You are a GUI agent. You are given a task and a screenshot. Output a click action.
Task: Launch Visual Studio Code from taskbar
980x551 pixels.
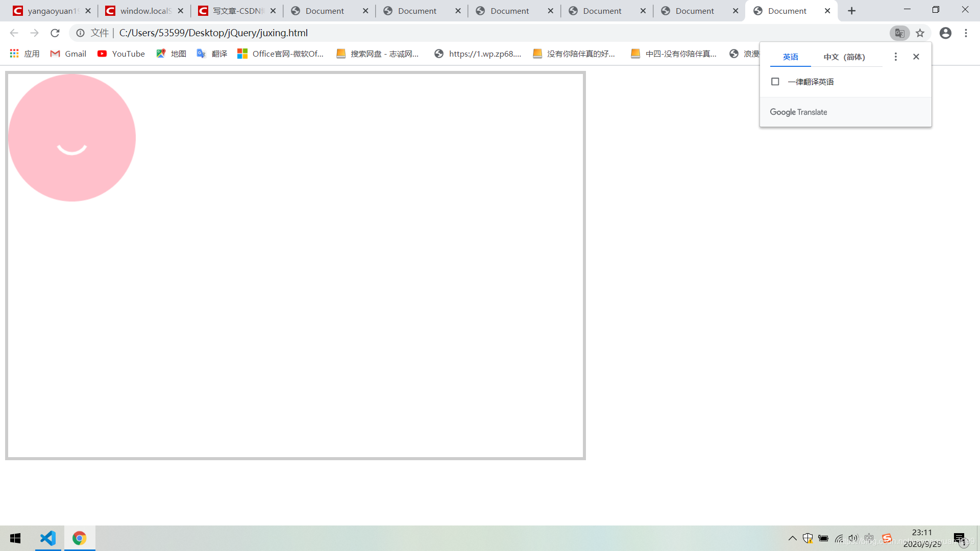[48, 538]
